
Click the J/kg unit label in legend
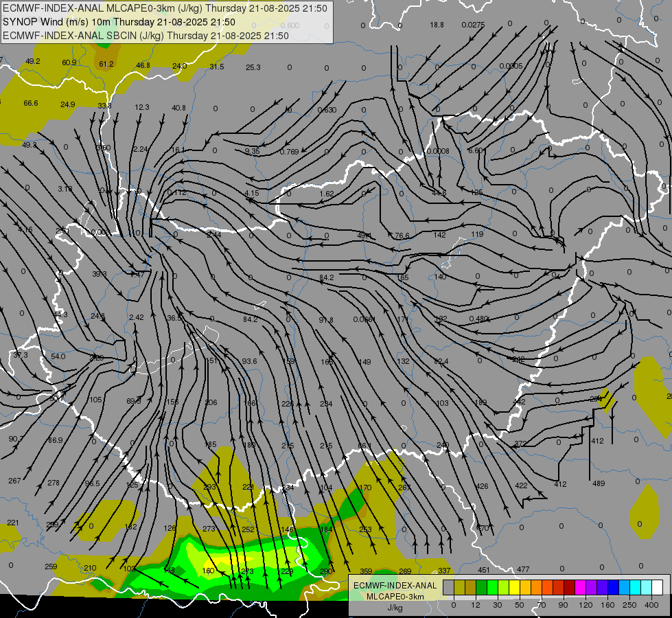(x=395, y=608)
